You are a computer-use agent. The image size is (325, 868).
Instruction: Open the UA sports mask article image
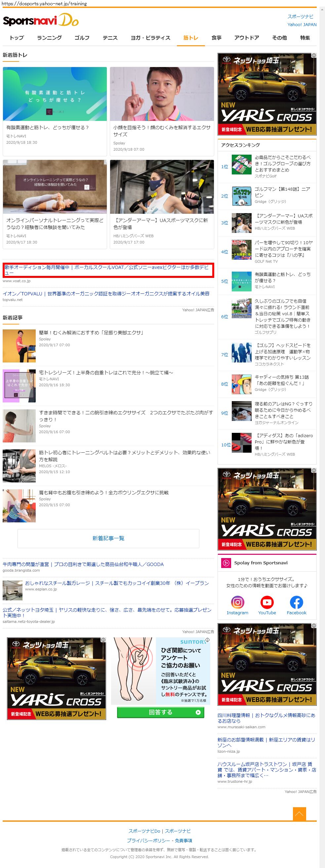click(162, 187)
